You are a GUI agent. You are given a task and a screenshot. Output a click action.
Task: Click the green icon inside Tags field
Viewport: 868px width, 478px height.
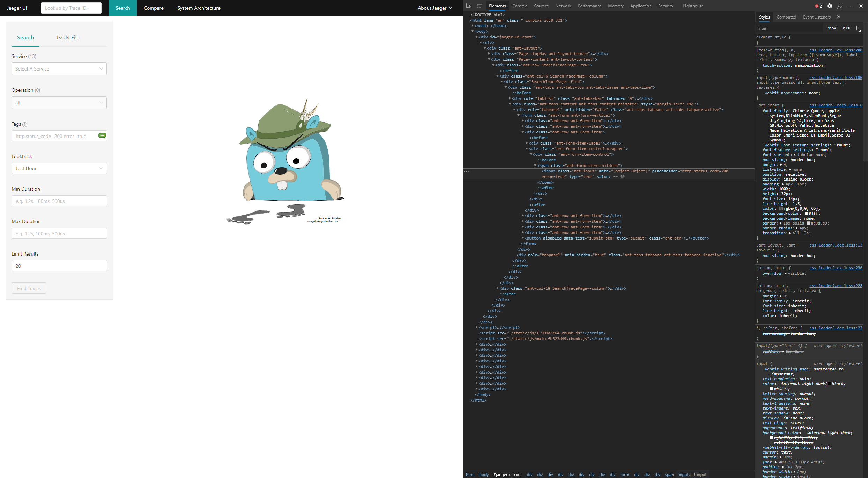click(x=102, y=135)
